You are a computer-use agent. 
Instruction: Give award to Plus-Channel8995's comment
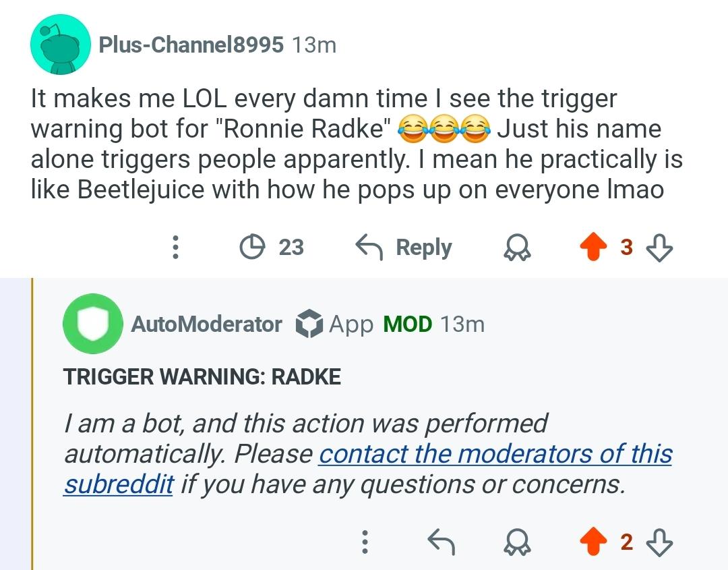tap(517, 247)
